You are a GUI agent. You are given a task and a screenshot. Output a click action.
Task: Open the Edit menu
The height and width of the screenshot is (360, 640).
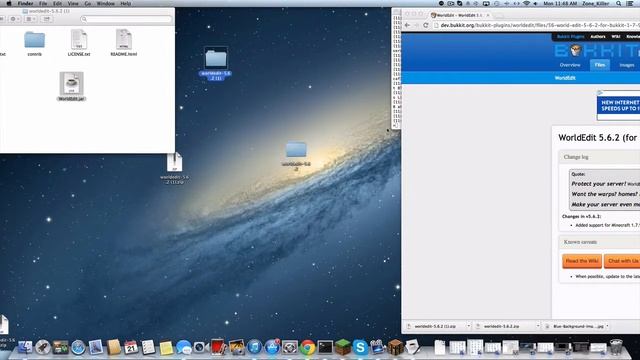[x=57, y=3]
